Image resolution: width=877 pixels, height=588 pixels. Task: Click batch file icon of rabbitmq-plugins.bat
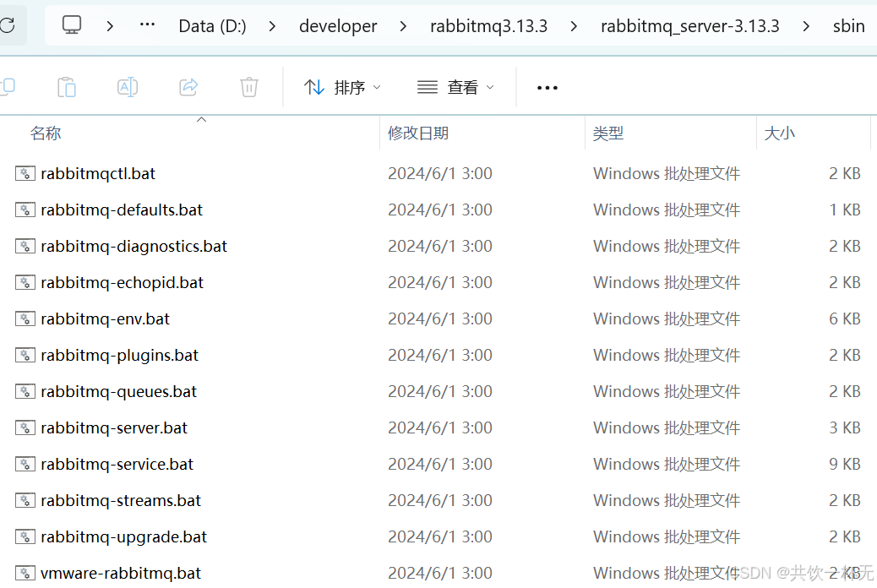click(x=25, y=356)
